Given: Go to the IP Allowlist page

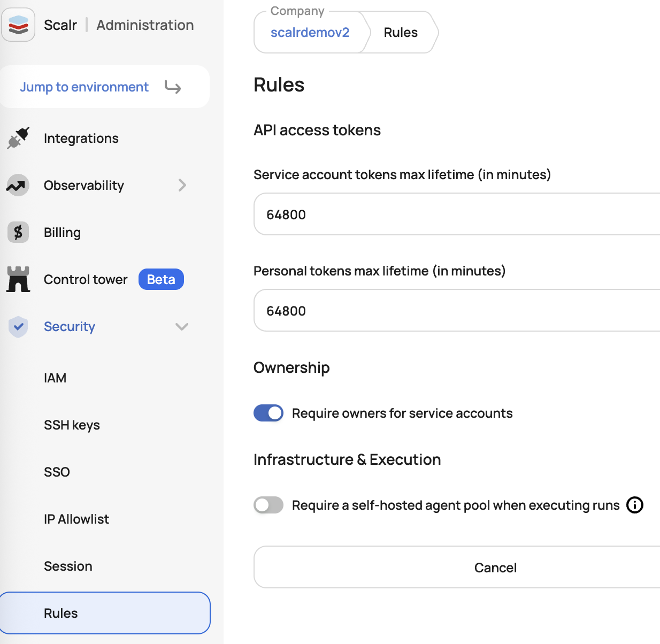Looking at the screenshot, I should [76, 519].
